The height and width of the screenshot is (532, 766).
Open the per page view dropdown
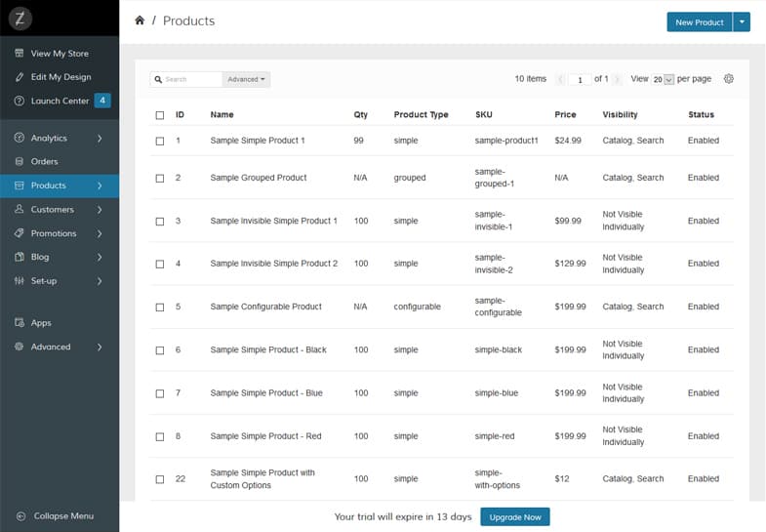click(x=663, y=79)
